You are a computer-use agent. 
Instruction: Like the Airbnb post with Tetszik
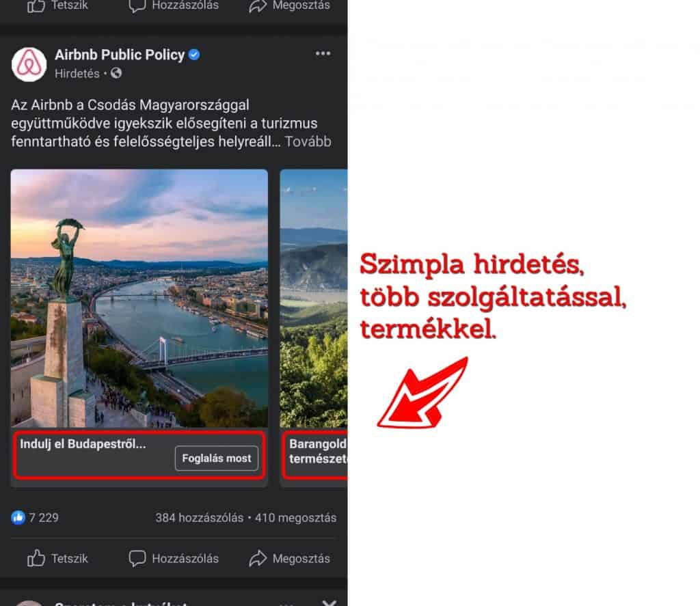57,558
